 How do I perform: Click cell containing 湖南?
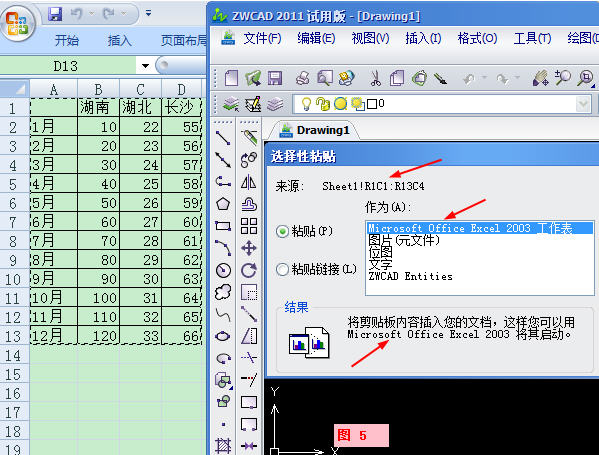pyautogui.click(x=99, y=107)
